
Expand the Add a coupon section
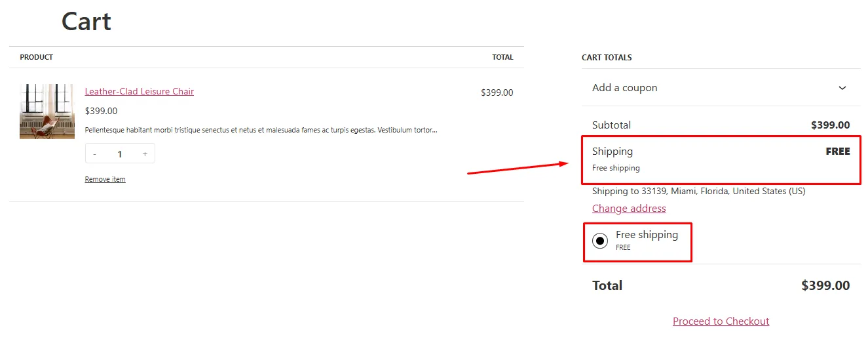coord(721,88)
